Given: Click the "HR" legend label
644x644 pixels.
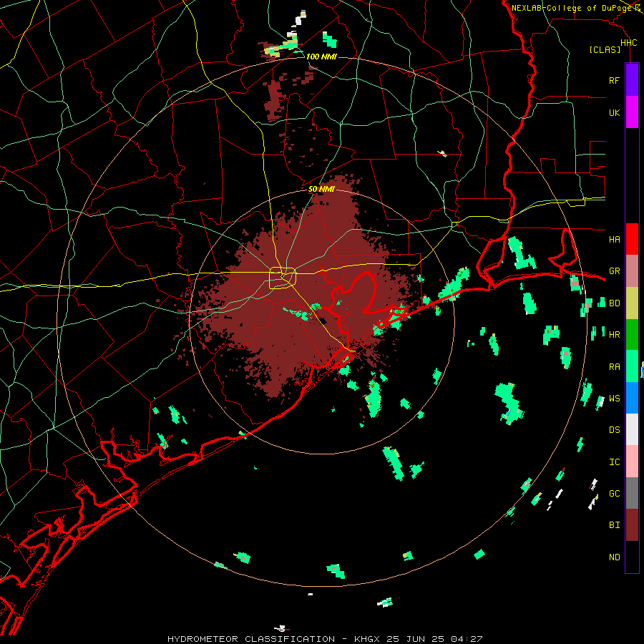Looking at the screenshot, I should point(615,335).
